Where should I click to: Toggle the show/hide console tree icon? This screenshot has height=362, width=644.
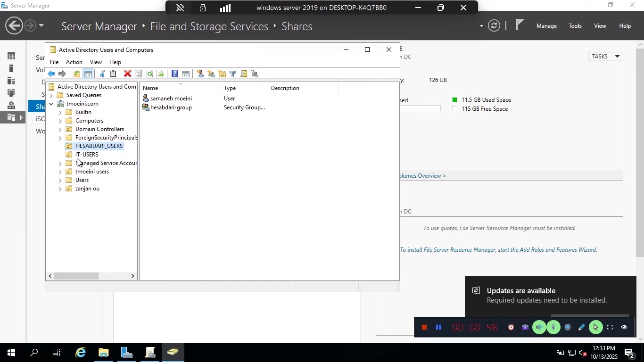click(88, 74)
